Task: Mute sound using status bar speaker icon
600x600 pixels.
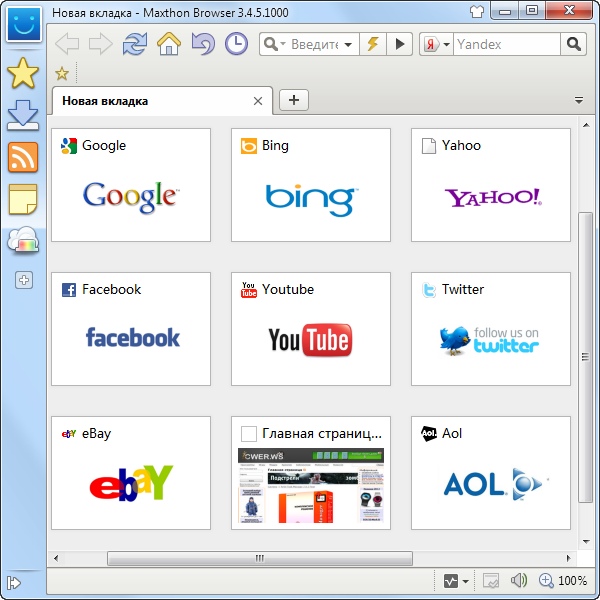Action: point(518,580)
